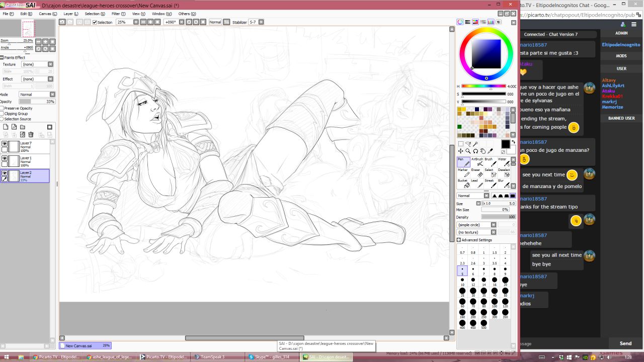The image size is (644, 362).
Task: Create a new layer in layer panel
Action: click(5, 127)
